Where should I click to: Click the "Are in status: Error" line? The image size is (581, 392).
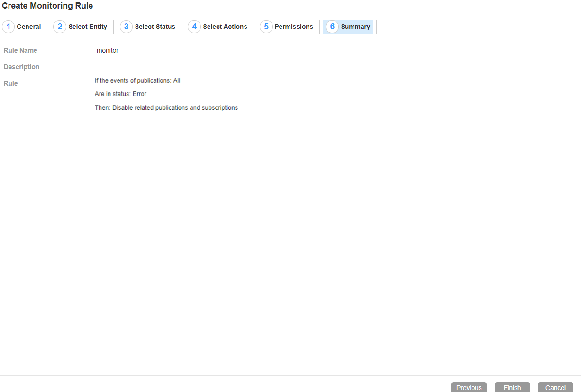coord(120,94)
